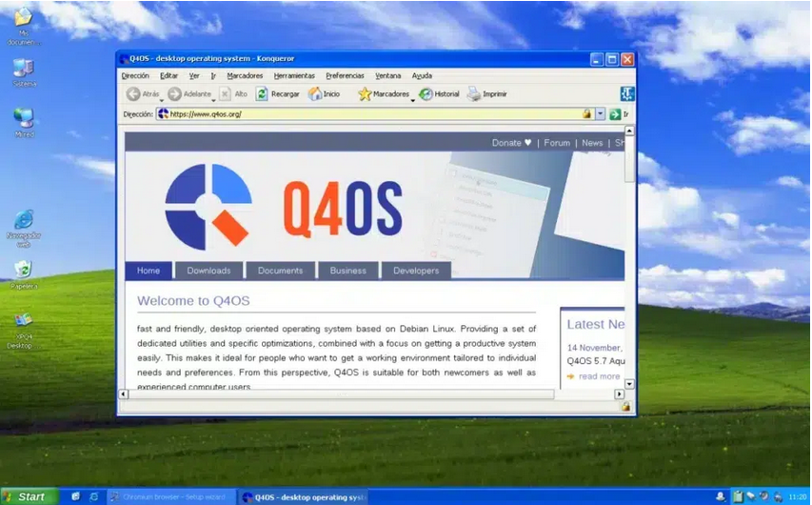Click the Adelante forward arrow icon
The width and height of the screenshot is (812, 505).
tap(174, 93)
